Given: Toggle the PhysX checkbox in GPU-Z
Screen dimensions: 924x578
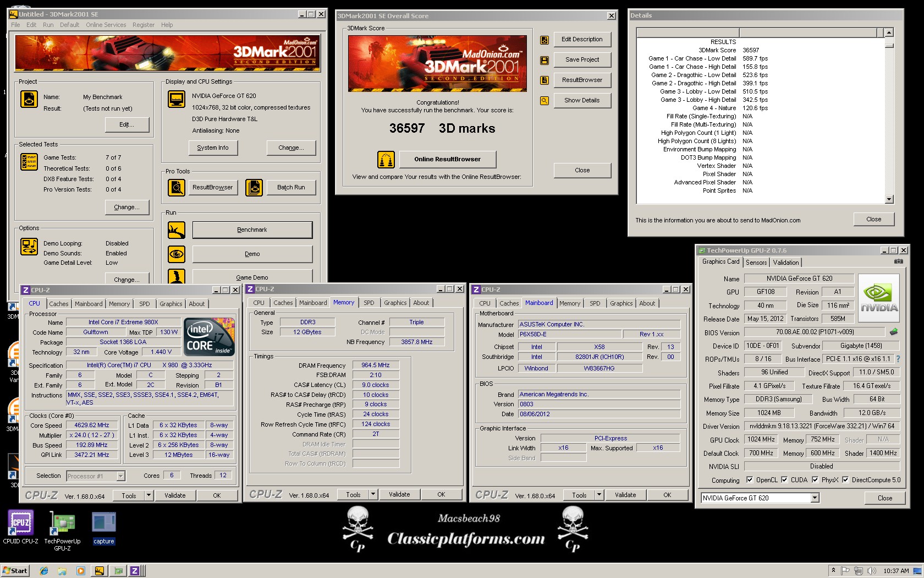Looking at the screenshot, I should pos(815,480).
